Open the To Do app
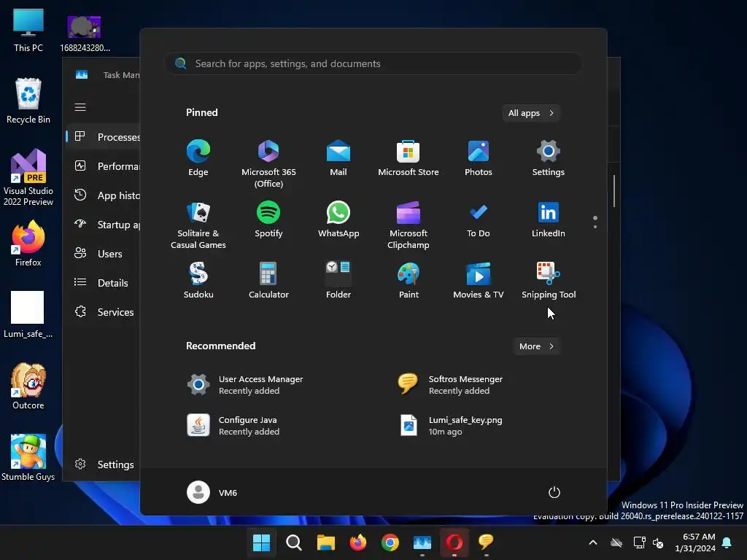747x560 pixels. pos(479,219)
